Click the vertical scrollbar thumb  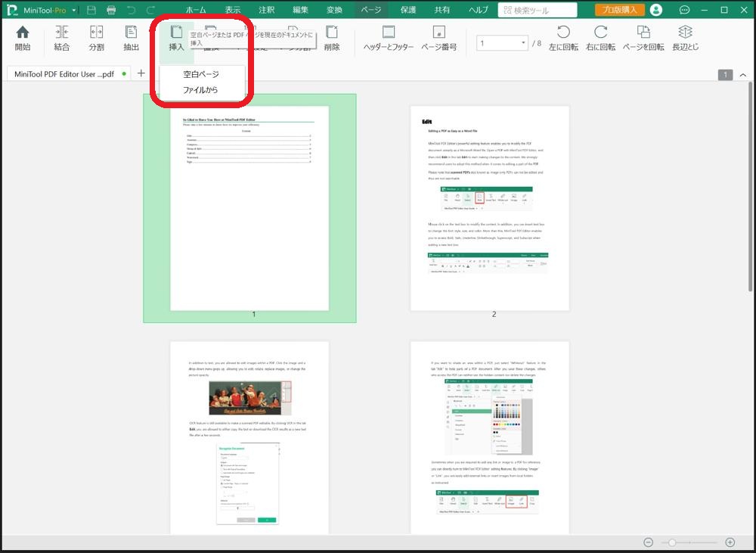point(750,187)
